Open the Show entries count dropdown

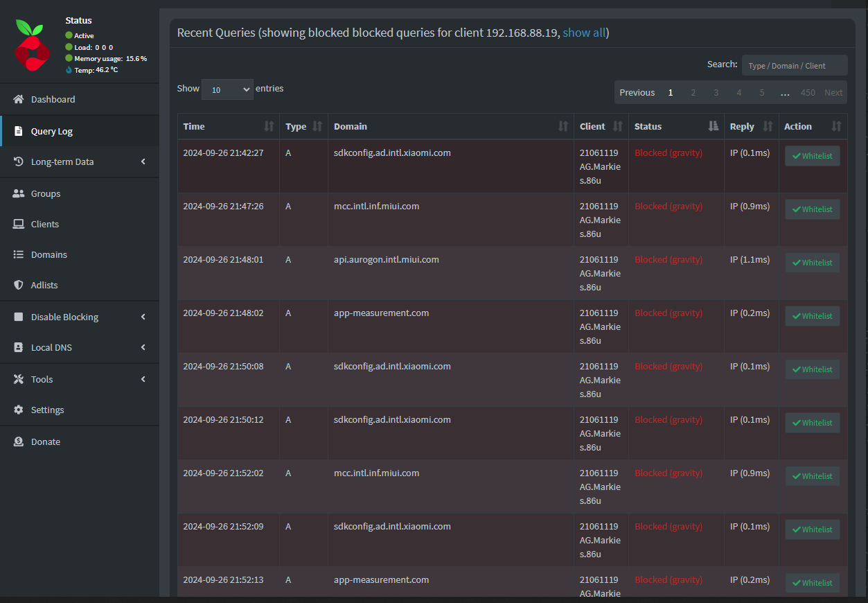(227, 89)
